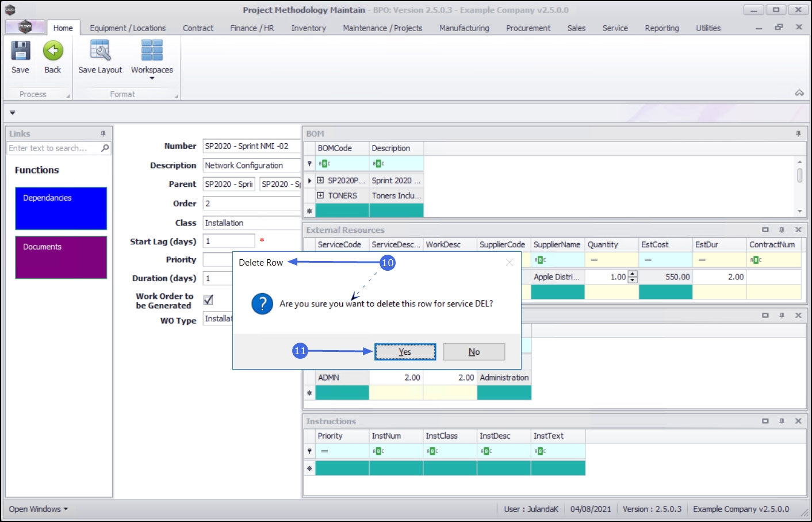Maximize the External Resources panel

click(765, 230)
